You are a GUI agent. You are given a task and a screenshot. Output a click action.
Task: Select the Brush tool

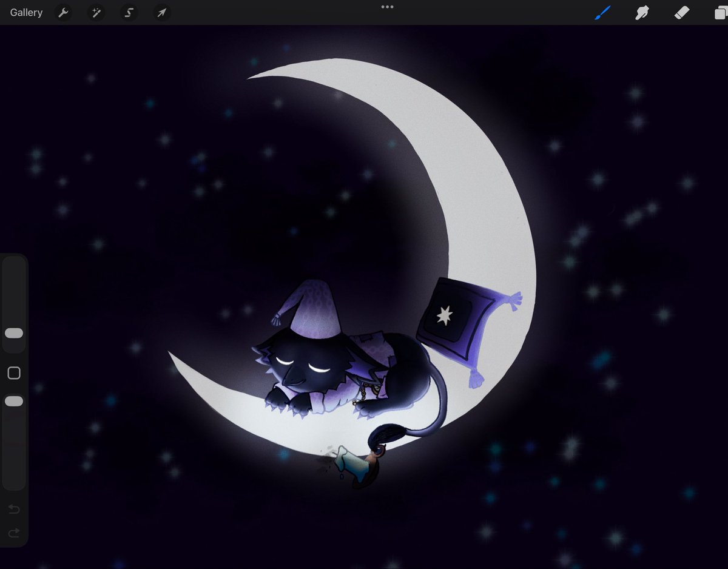(602, 12)
